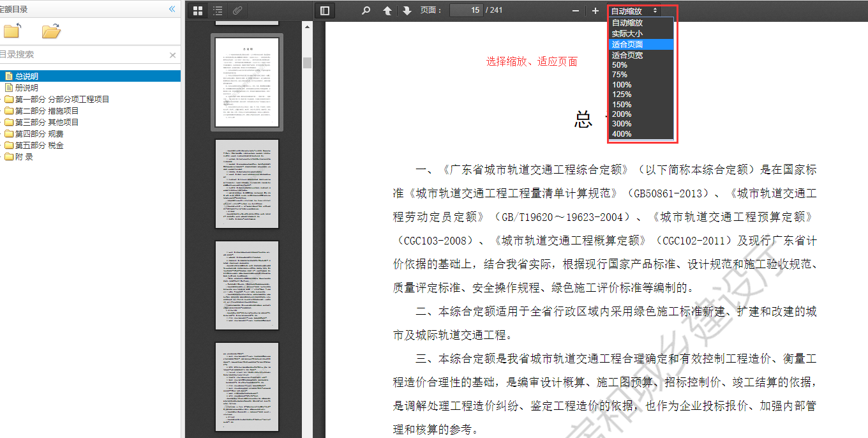The height and width of the screenshot is (438, 868).
Task: Toggle the PDF viewer sidebar
Action: [325, 10]
